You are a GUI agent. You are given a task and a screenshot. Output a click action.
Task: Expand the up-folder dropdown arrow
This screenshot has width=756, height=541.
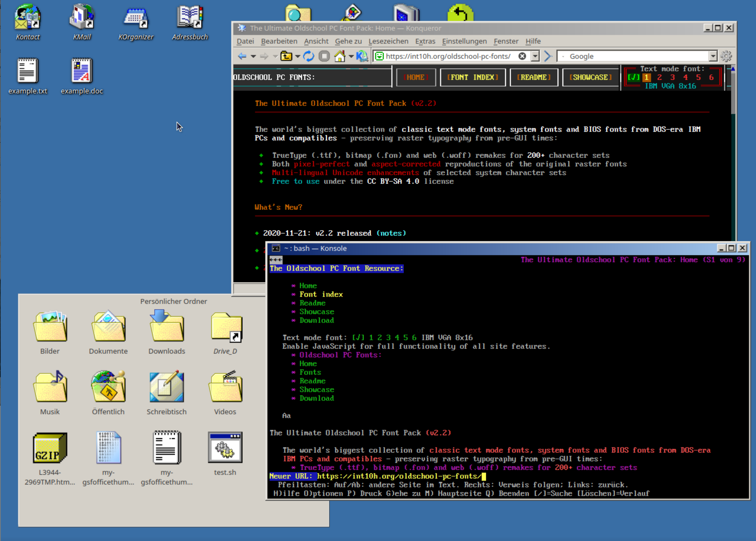(298, 57)
